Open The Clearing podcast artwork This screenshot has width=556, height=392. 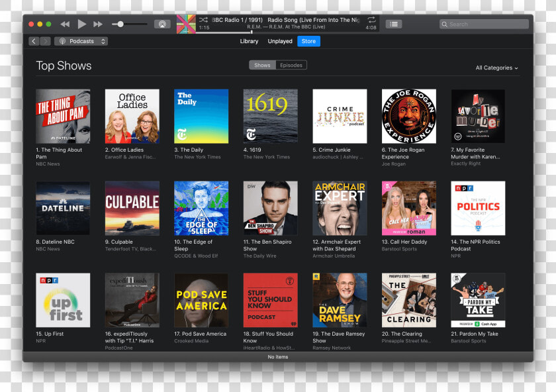[409, 300]
